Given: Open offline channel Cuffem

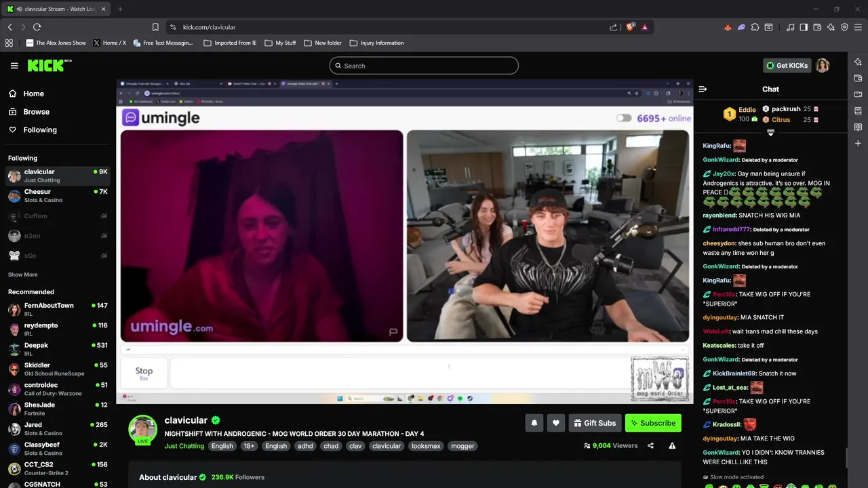Looking at the screenshot, I should pos(58,216).
